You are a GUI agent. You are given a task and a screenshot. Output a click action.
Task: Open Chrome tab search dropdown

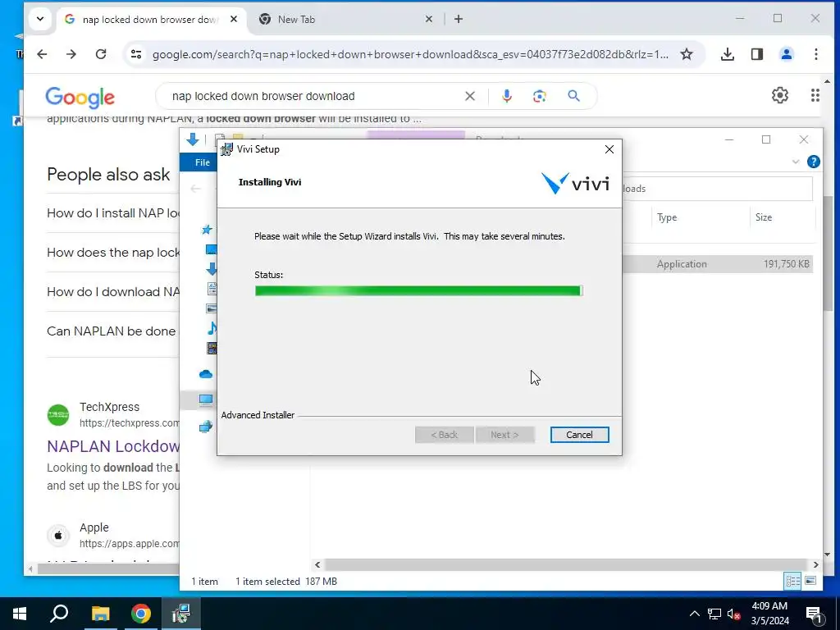[40, 20]
